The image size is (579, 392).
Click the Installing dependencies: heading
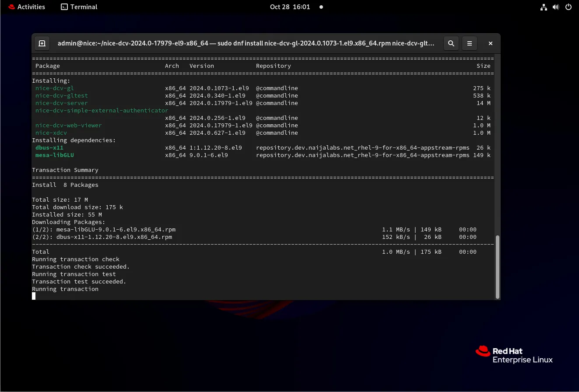tap(74, 140)
